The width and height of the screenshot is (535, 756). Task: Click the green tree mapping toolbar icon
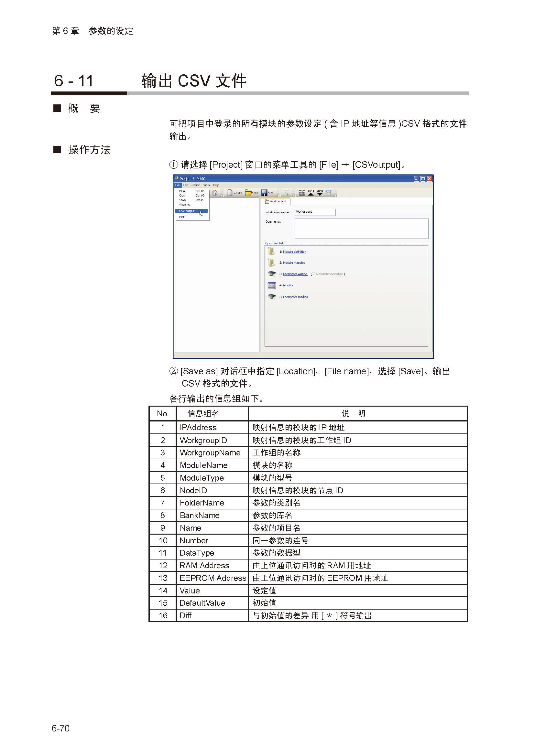click(287, 193)
